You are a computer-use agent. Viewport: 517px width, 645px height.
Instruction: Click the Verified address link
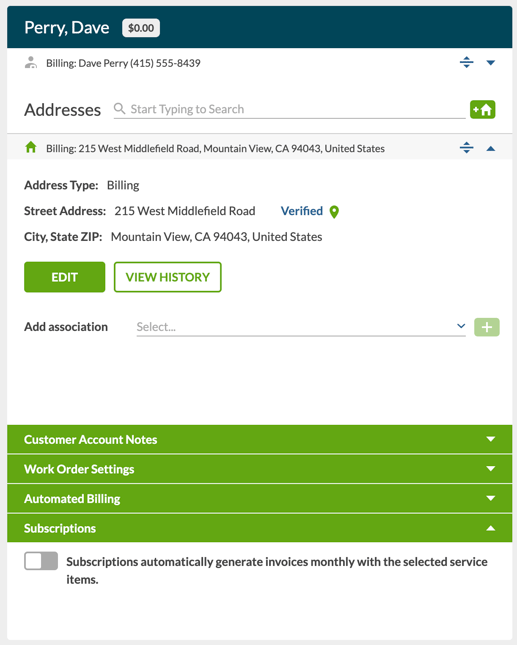point(302,211)
